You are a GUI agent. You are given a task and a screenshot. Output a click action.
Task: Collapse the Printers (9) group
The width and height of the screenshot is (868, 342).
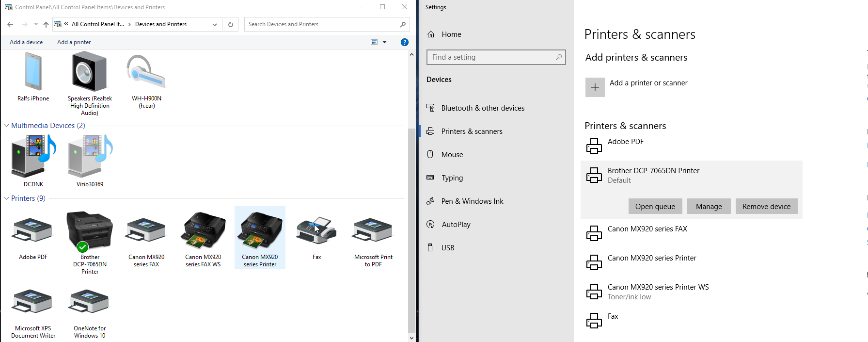coord(6,198)
